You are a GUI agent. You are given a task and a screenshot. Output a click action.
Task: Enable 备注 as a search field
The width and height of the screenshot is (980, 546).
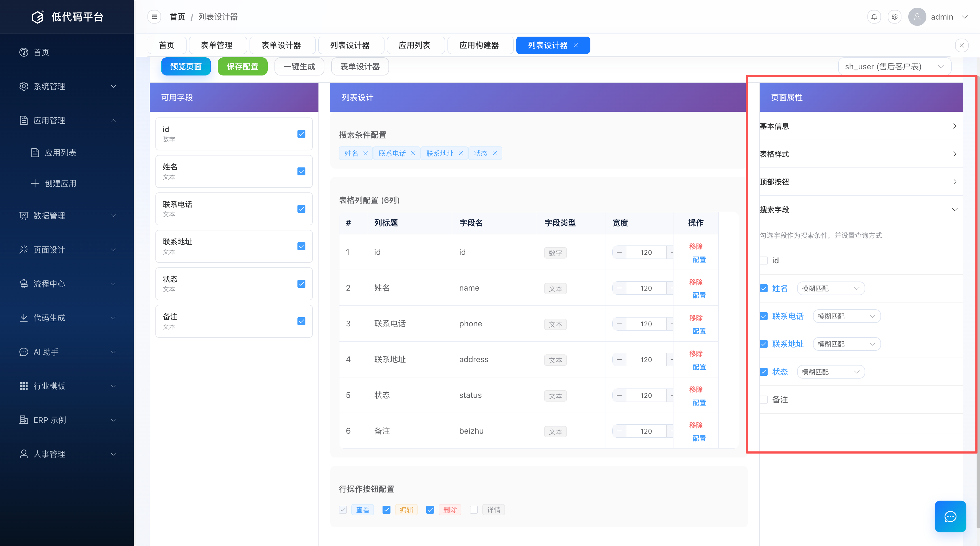[x=764, y=399]
